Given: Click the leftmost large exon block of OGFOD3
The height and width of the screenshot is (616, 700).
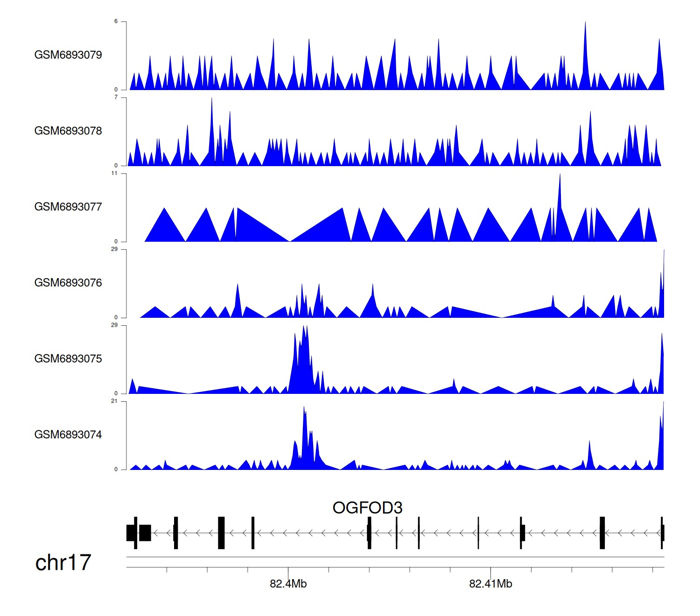Looking at the screenshot, I should click(x=131, y=533).
